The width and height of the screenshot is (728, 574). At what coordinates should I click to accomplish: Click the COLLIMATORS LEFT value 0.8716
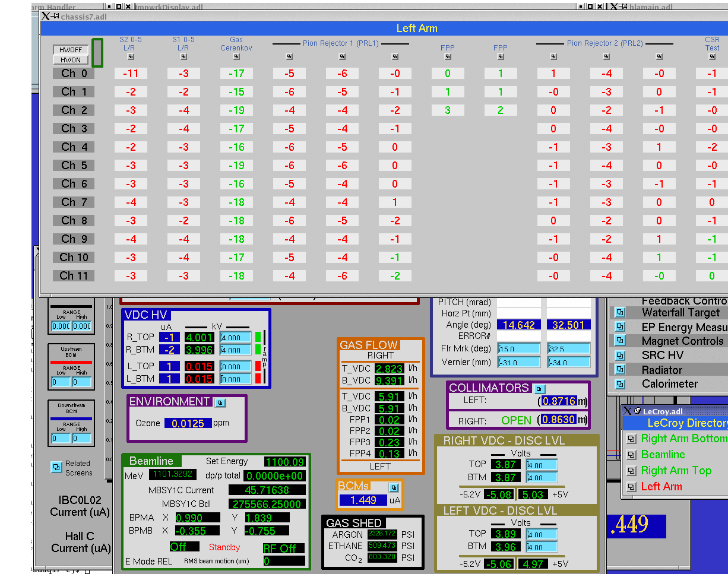click(x=559, y=401)
